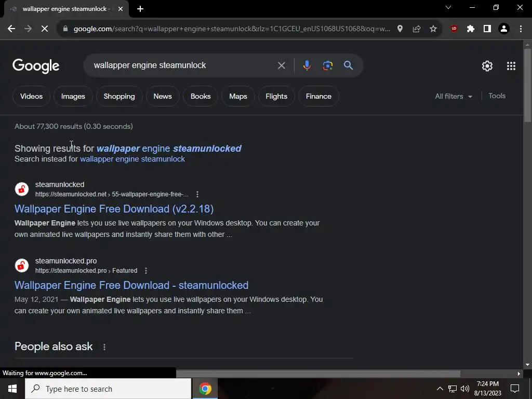The width and height of the screenshot is (532, 399).
Task: Choose the Books filter
Action: point(201,96)
